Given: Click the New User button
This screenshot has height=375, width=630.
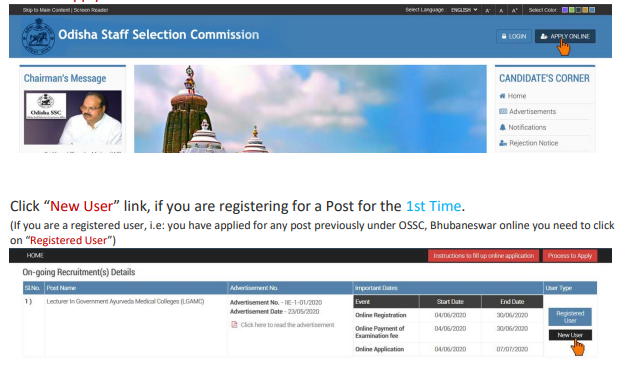Looking at the screenshot, I should pos(570,335).
